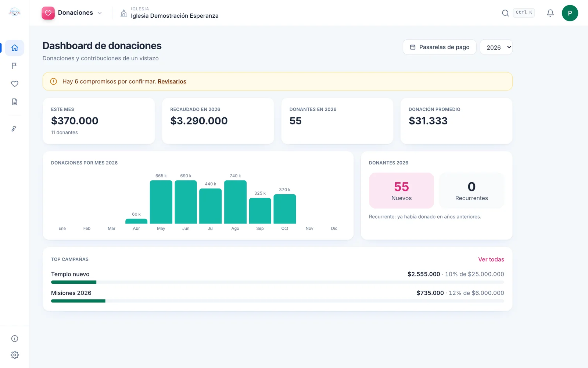Click the Jun bar showing 690 k
Image resolution: width=588 pixels, height=368 pixels.
coord(186,202)
